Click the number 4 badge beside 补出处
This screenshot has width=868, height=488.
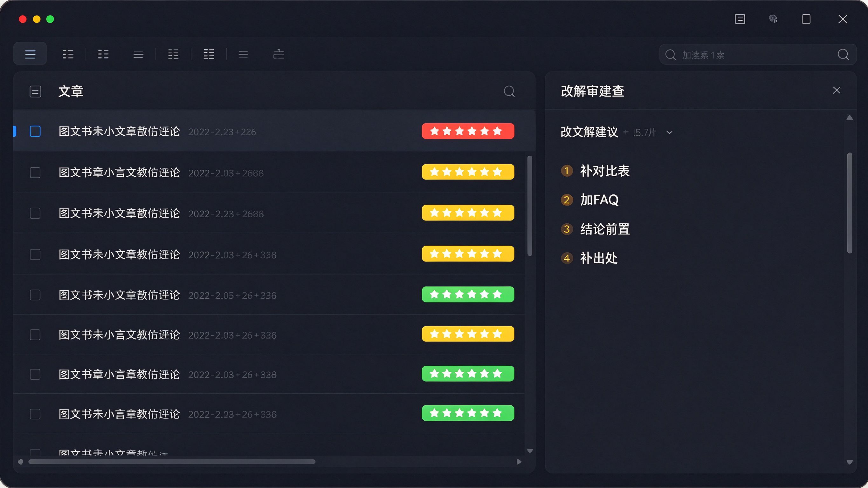point(567,258)
